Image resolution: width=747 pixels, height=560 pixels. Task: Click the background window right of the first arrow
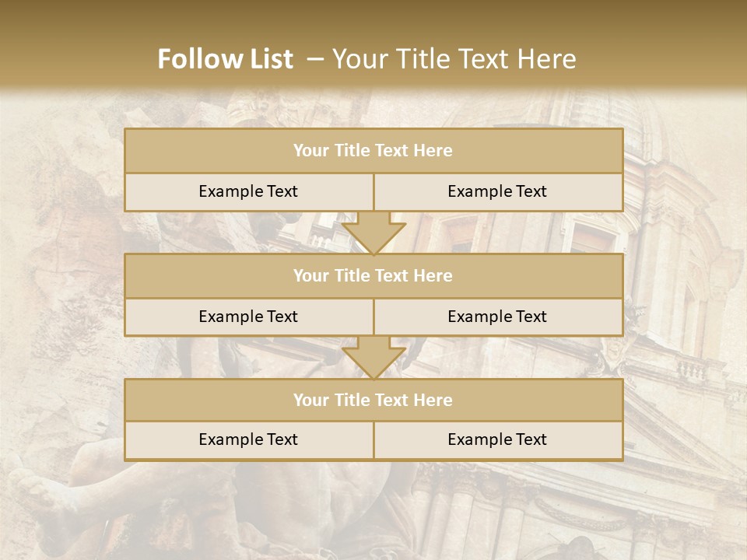pos(591,235)
